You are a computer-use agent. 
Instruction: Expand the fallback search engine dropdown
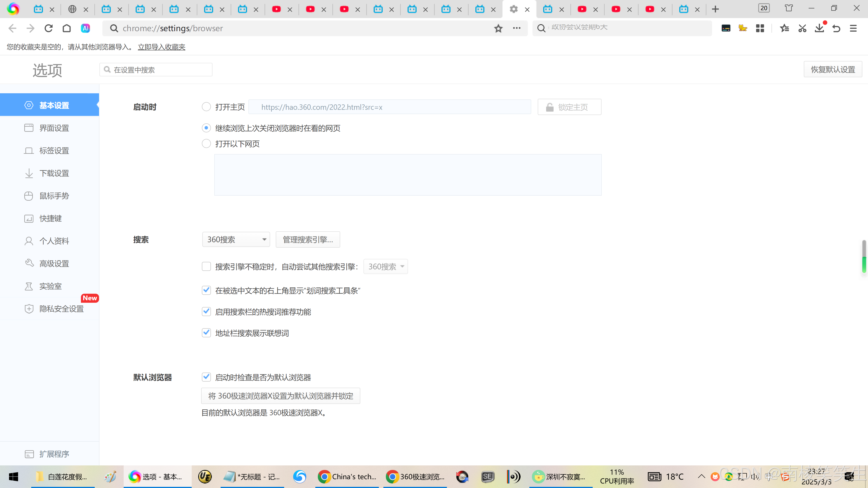(x=385, y=266)
